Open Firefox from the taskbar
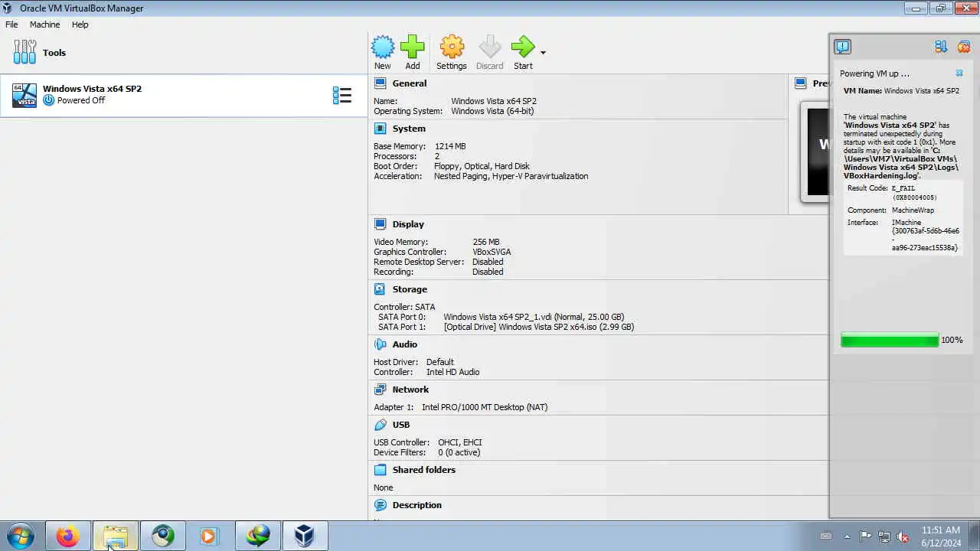 tap(67, 536)
